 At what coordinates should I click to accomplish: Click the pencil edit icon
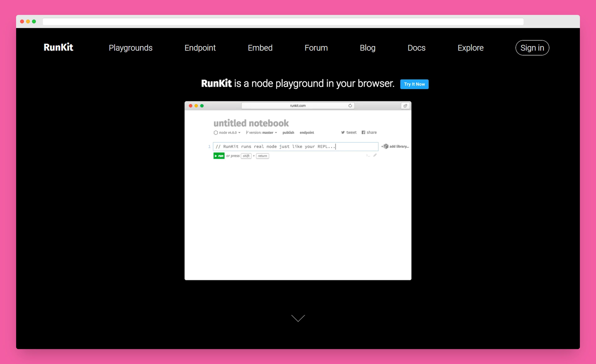(375, 155)
